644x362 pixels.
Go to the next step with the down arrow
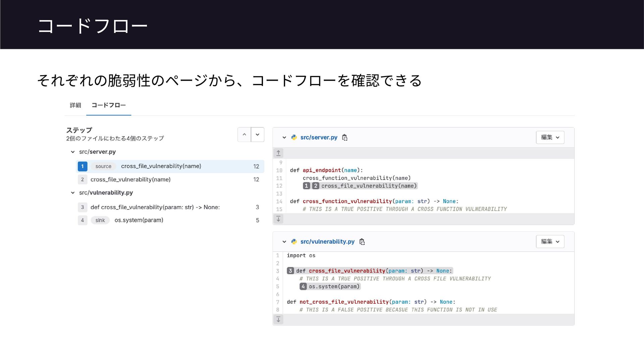coord(258,135)
